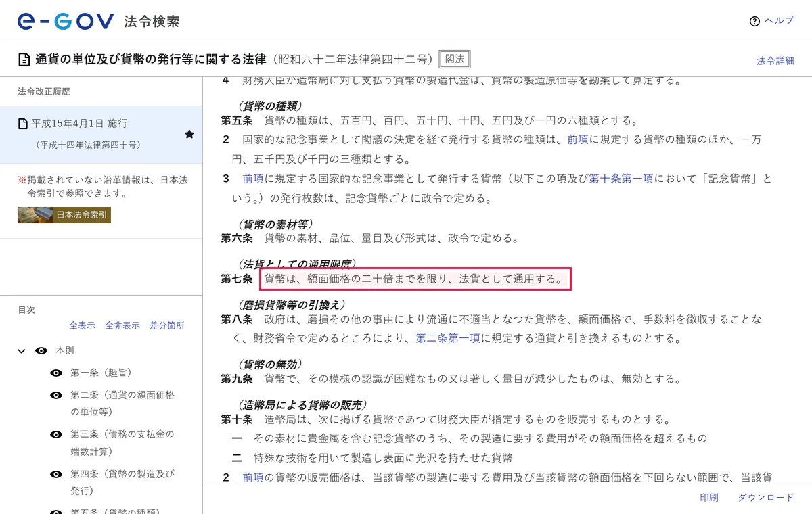Screen dimensions: 812x514
Task: Click the （貨幣の種類）caption
Action: 269,106
